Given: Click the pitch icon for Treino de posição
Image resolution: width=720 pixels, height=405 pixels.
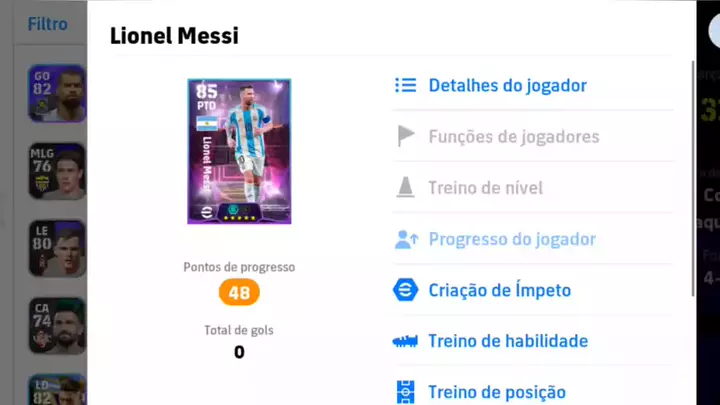Looking at the screenshot, I should point(405,392).
